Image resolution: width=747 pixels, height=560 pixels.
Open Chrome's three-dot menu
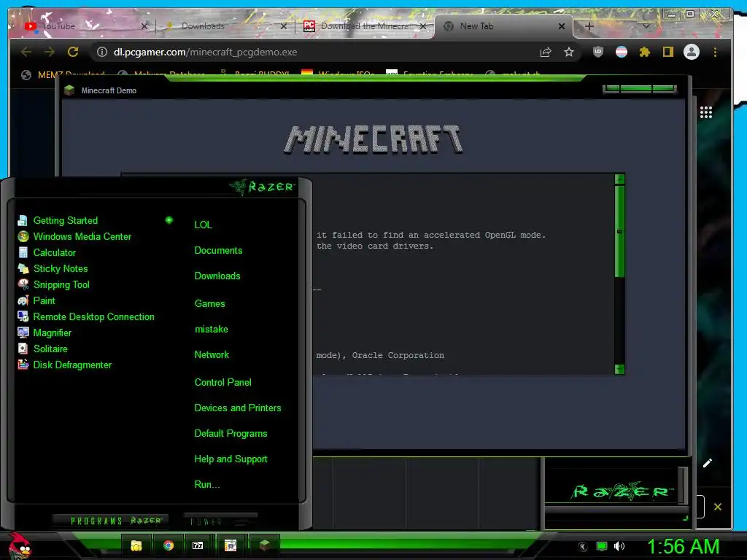click(715, 52)
